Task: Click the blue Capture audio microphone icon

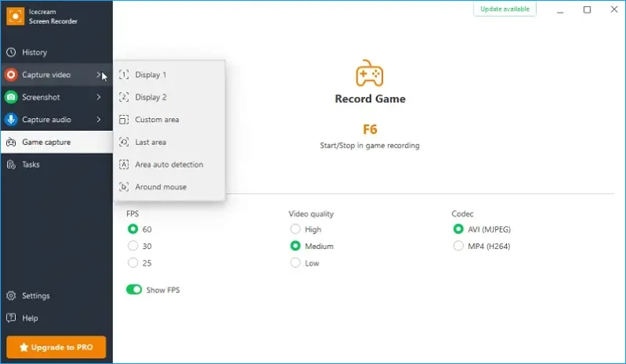Action: click(x=11, y=119)
